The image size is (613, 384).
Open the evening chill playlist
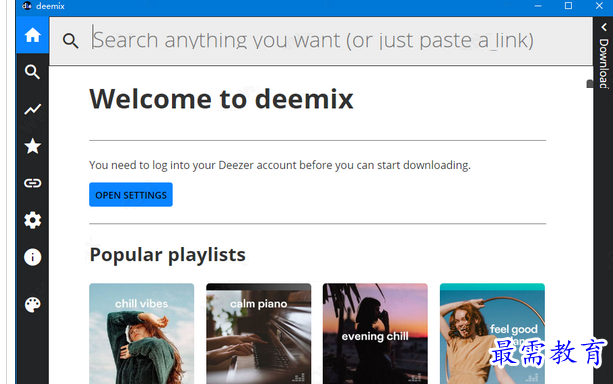[375, 334]
